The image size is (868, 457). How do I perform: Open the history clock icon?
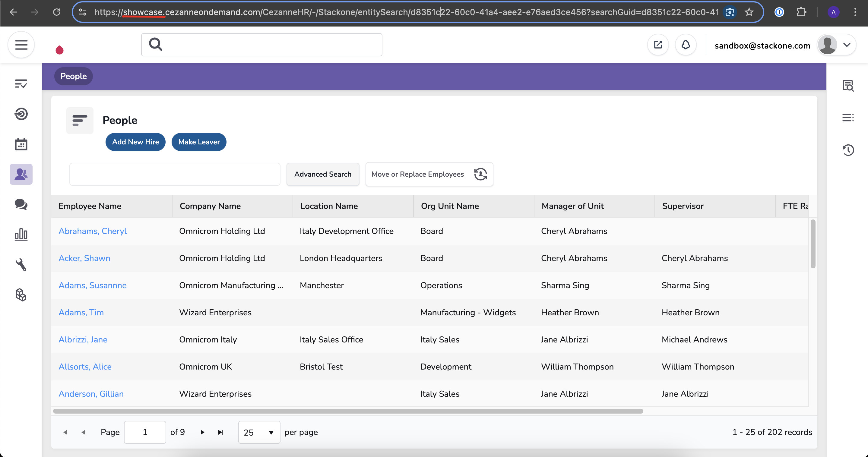[x=848, y=150]
